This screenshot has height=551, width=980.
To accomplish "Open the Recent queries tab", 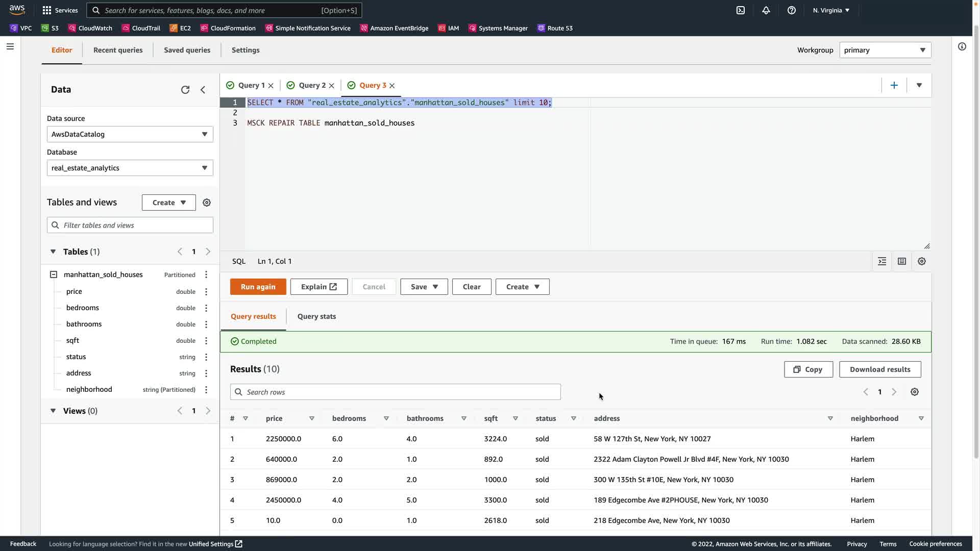I will pyautogui.click(x=118, y=50).
